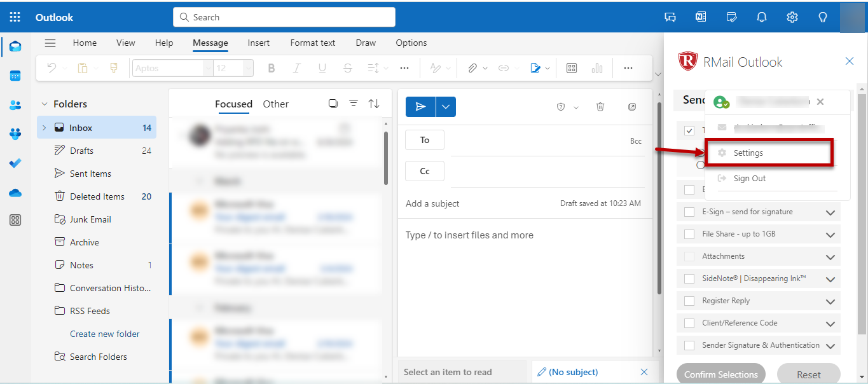
Task: Switch to the Insert ribbon tab
Action: click(258, 43)
